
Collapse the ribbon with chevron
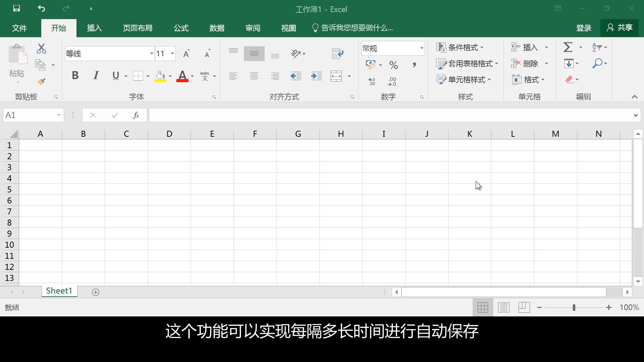pyautogui.click(x=634, y=97)
